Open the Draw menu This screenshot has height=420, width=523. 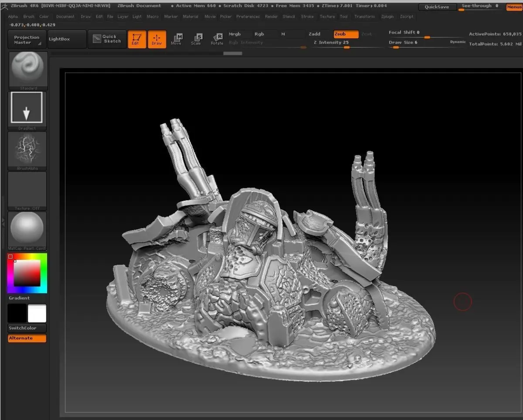tap(86, 17)
